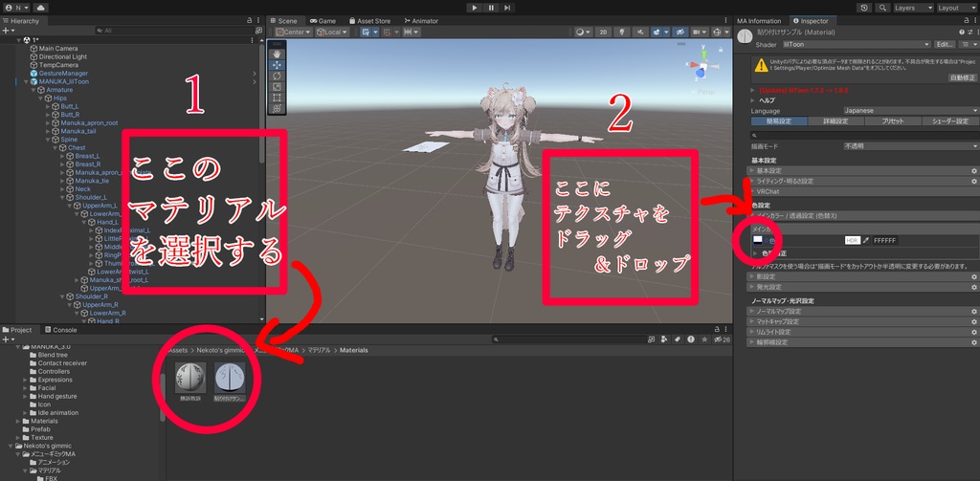Select the 簡易設定 tab button
This screenshot has width=980, height=481.
[779, 121]
